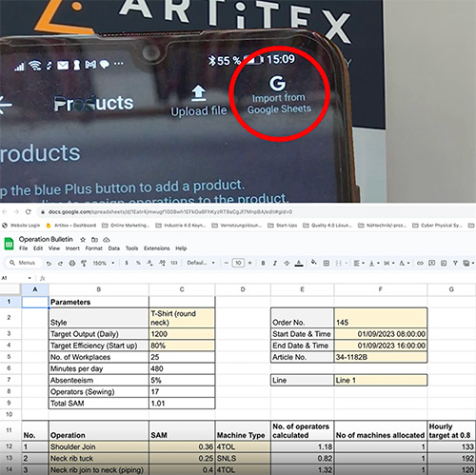Image resolution: width=476 pixels, height=475 pixels.
Task: Open the Format menu
Action: point(93,248)
